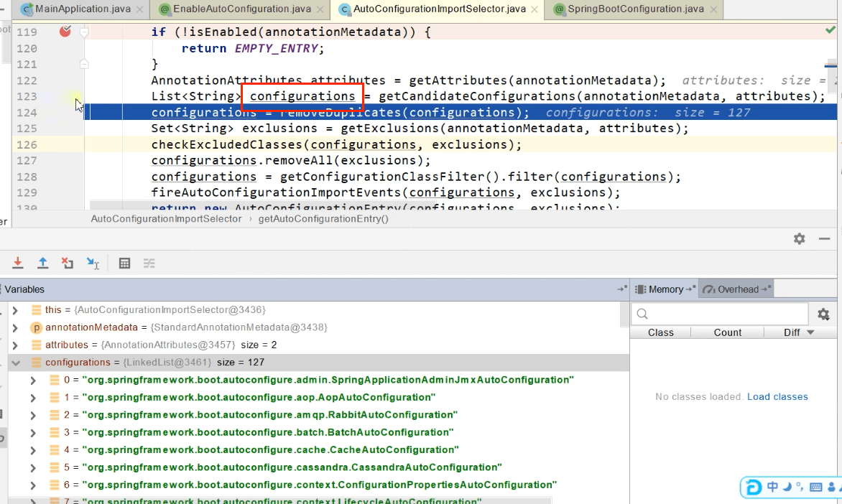Collapse the configurations variable node
The image size is (842, 504).
pos(15,363)
